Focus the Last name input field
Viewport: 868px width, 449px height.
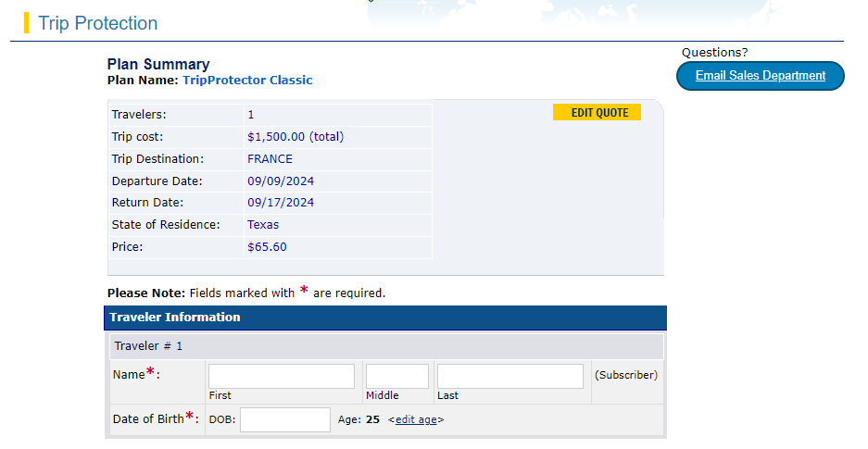[509, 376]
